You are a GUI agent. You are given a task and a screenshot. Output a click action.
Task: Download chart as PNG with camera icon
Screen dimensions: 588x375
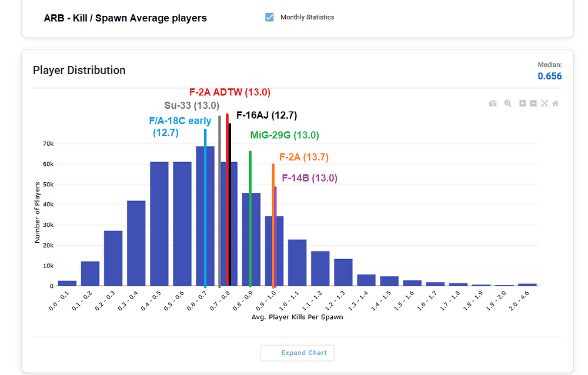click(493, 103)
